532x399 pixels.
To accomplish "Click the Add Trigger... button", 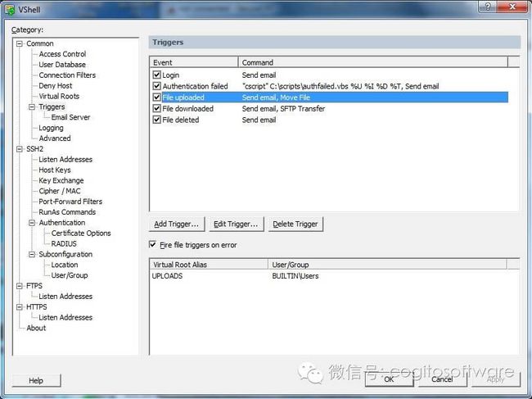I will (177, 224).
